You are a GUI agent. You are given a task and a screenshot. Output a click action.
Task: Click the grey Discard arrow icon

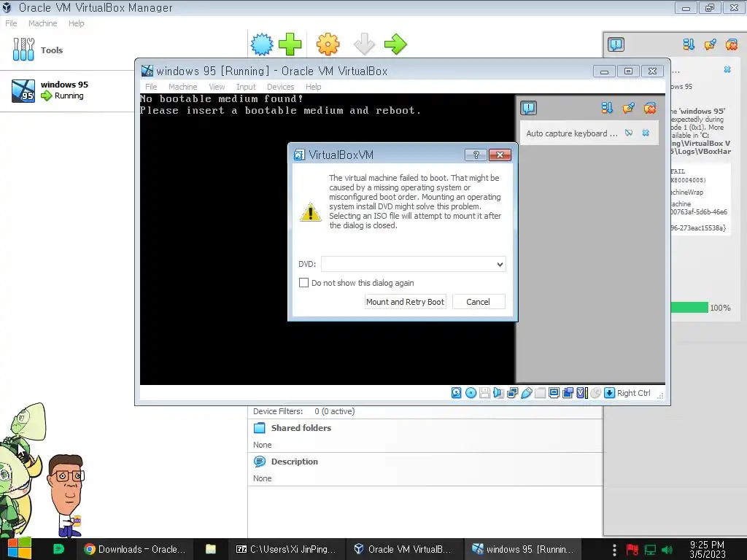click(365, 44)
